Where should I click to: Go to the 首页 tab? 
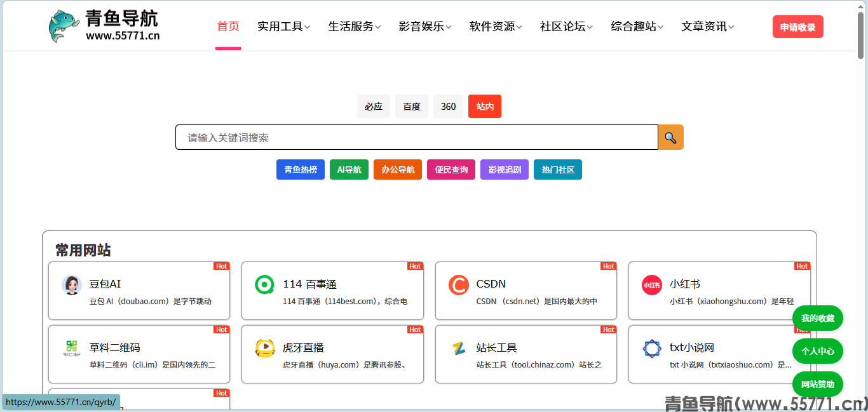[x=228, y=26]
